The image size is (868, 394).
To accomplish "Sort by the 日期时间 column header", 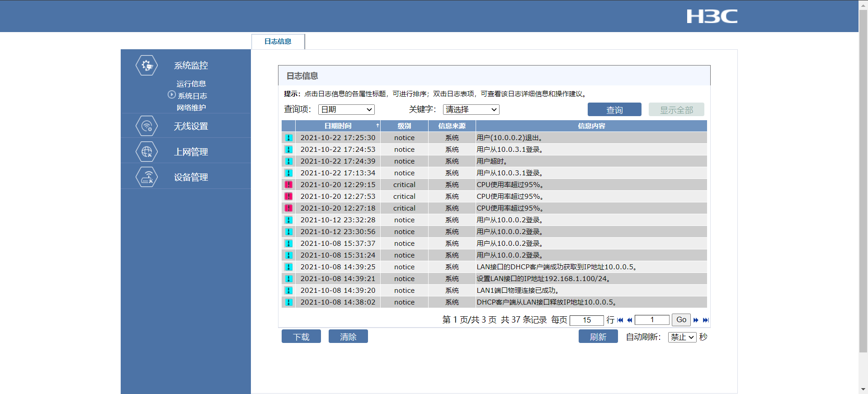I will [338, 126].
